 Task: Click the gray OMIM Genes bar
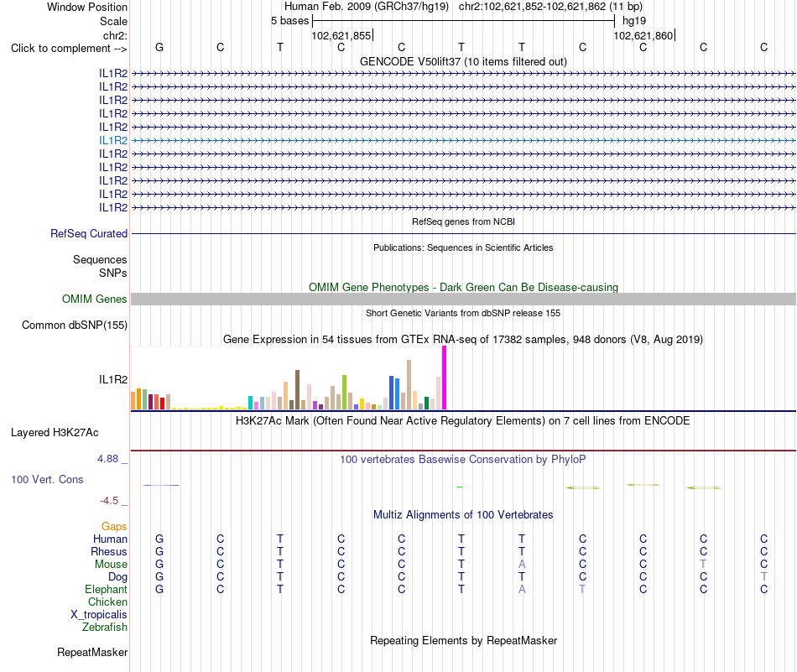[463, 299]
